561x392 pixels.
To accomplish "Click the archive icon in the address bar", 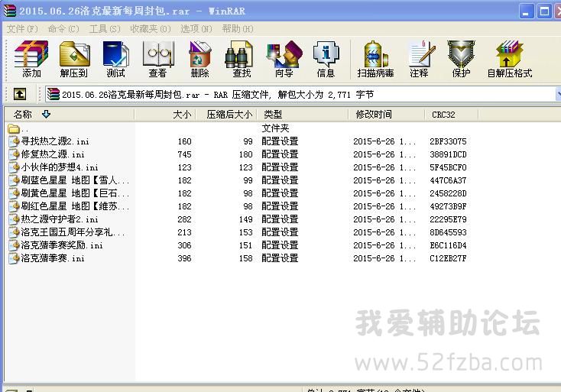I will click(x=54, y=94).
